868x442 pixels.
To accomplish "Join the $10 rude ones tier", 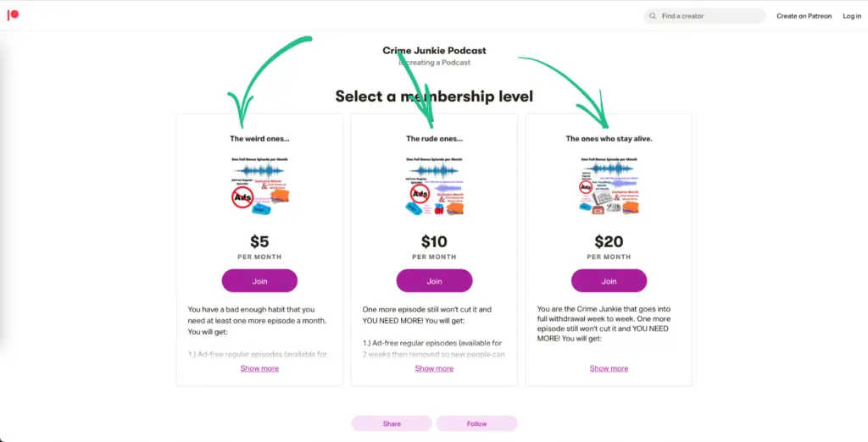I will pos(434,281).
